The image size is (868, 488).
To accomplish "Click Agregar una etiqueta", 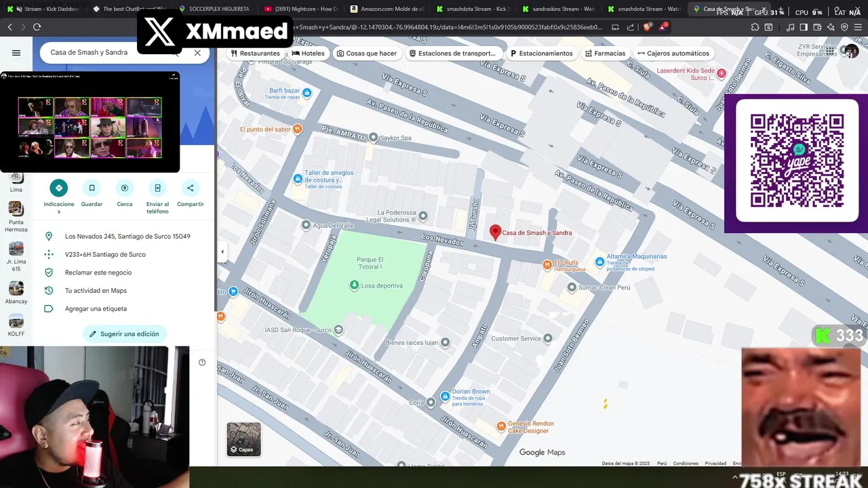I will 123,308.
